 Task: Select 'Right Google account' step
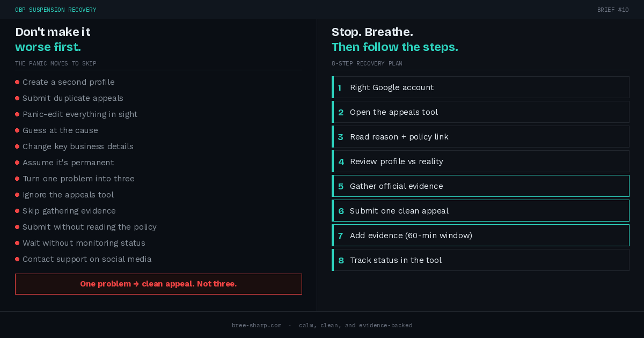[480, 87]
